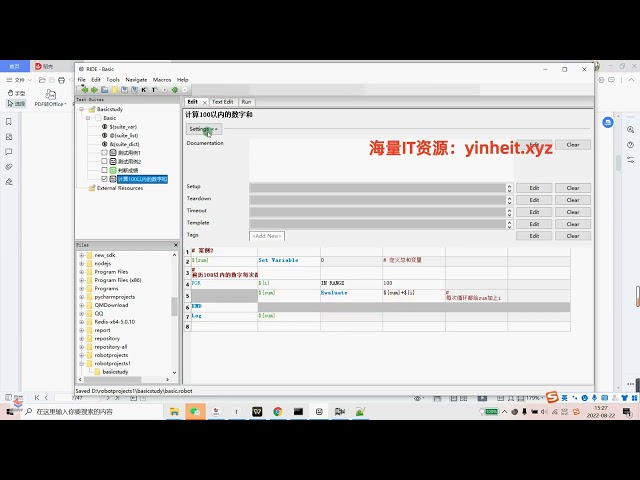Open the Navigate menu in RIDE
Screen dimensions: 640x480
pos(136,80)
